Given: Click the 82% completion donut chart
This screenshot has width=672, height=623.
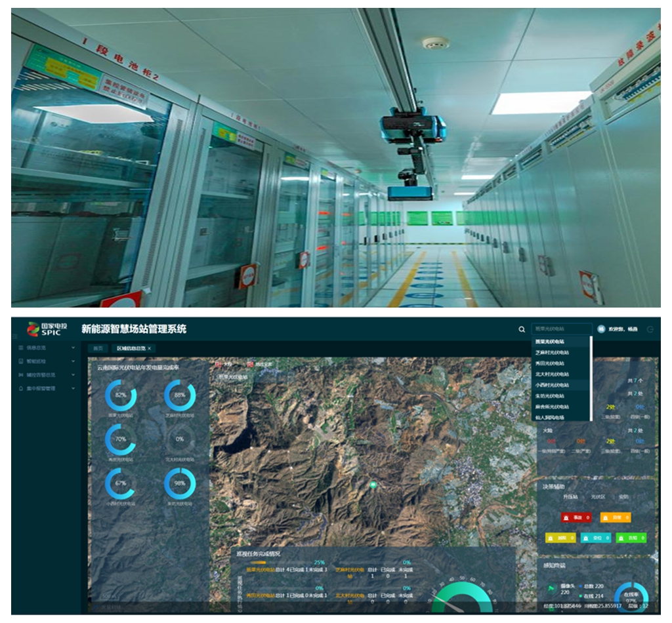Looking at the screenshot, I should pos(121,395).
